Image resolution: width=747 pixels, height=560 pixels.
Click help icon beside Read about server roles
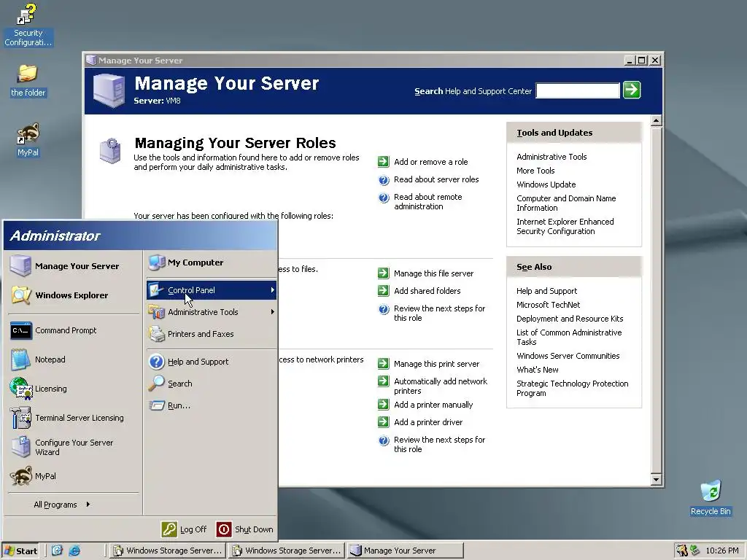point(384,179)
